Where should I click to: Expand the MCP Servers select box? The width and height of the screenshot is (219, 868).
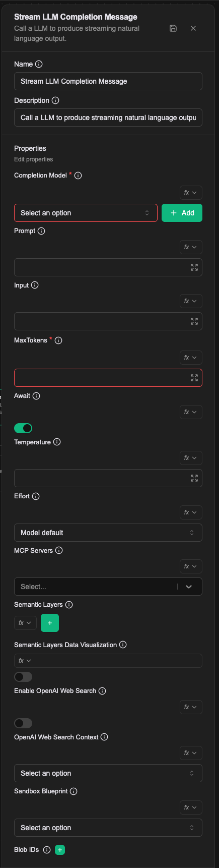pos(108,587)
